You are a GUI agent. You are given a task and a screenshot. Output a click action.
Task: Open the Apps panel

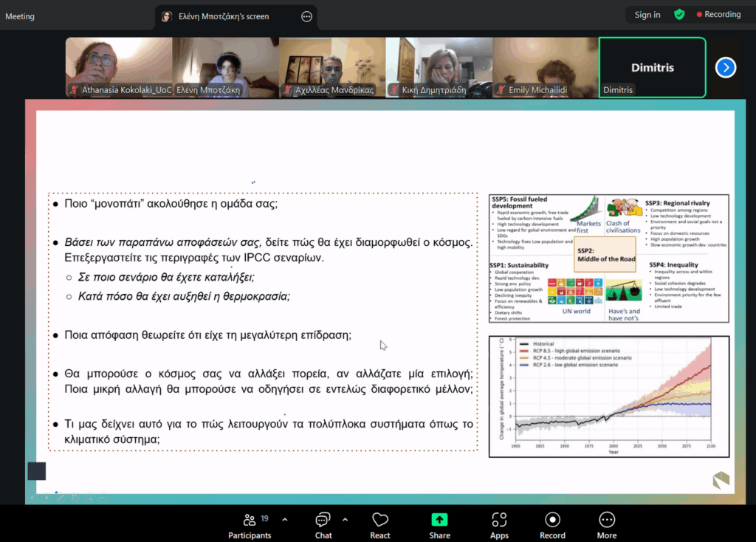499,525
